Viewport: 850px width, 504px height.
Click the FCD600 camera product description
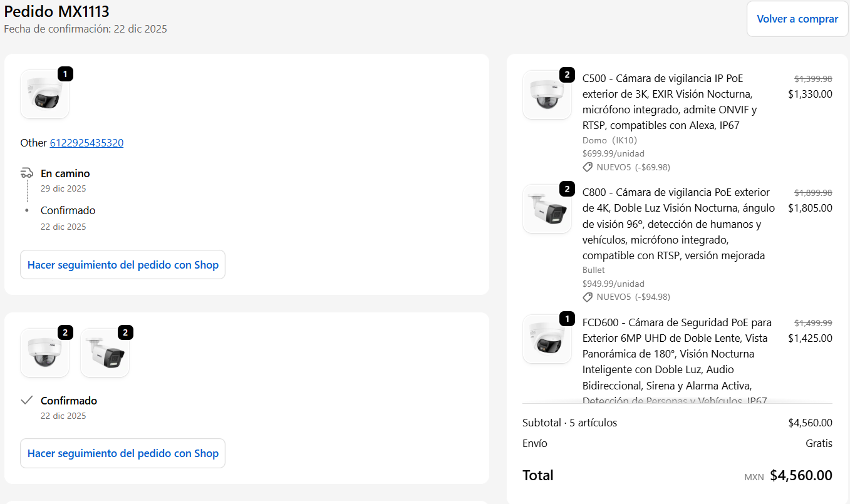[x=676, y=361]
